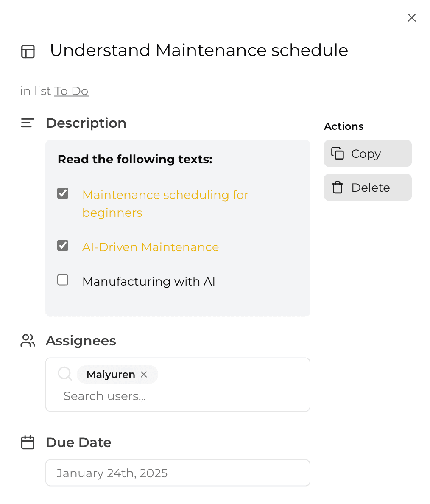Image resolution: width=430 pixels, height=504 pixels.
Task: Check the Manufacturing with AI checkbox
Action: 63,280
